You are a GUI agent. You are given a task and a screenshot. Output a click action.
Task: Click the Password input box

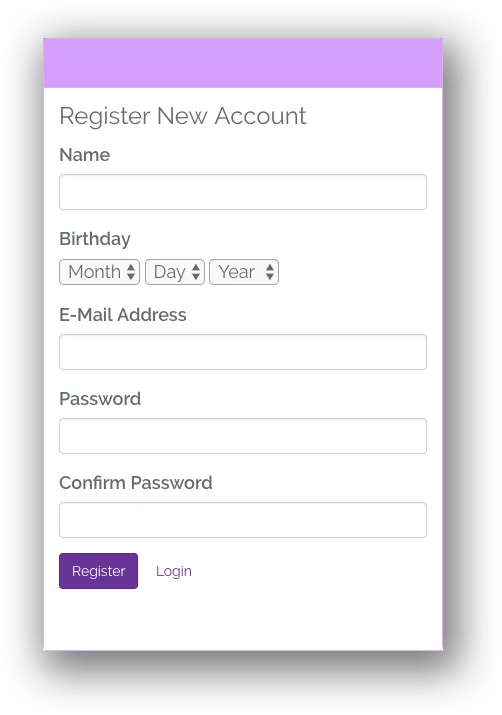click(x=243, y=436)
